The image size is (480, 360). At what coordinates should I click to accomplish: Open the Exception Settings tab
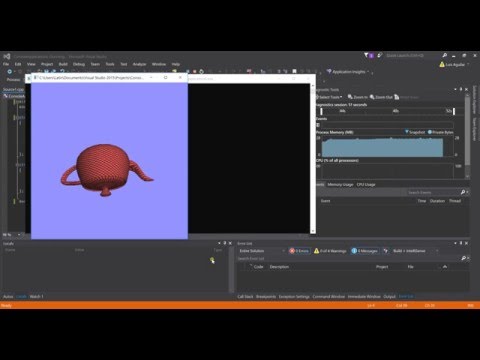(x=294, y=296)
